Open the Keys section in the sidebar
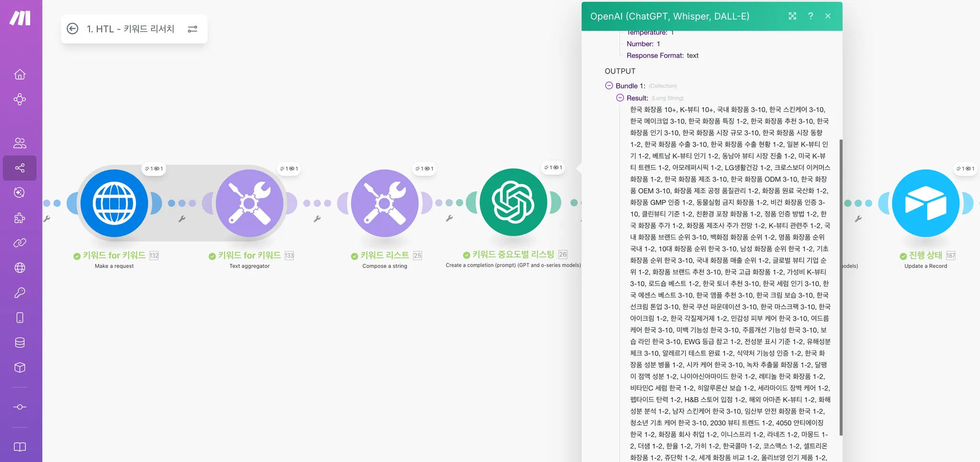Viewport: 980px width, 462px height. tap(20, 293)
